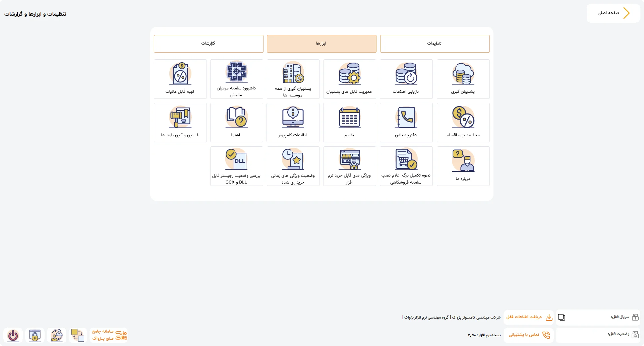Viewport: 644px width, 346px height.
Task: Go back to صفحه اصلی
Action: click(613, 13)
